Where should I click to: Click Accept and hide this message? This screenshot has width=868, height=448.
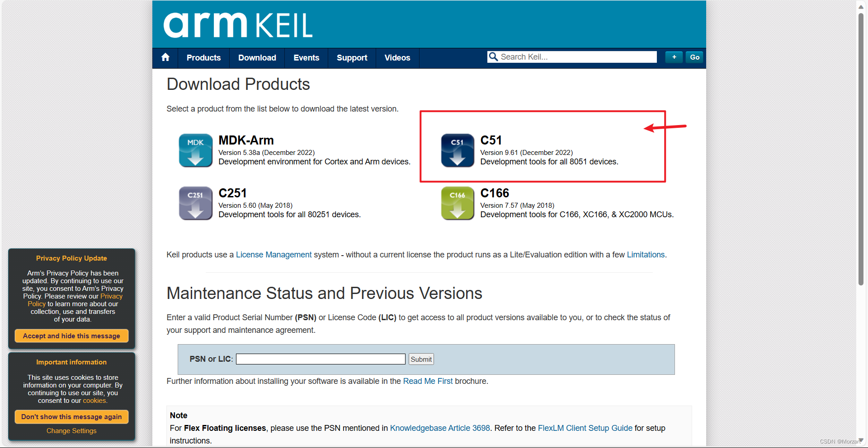71,336
